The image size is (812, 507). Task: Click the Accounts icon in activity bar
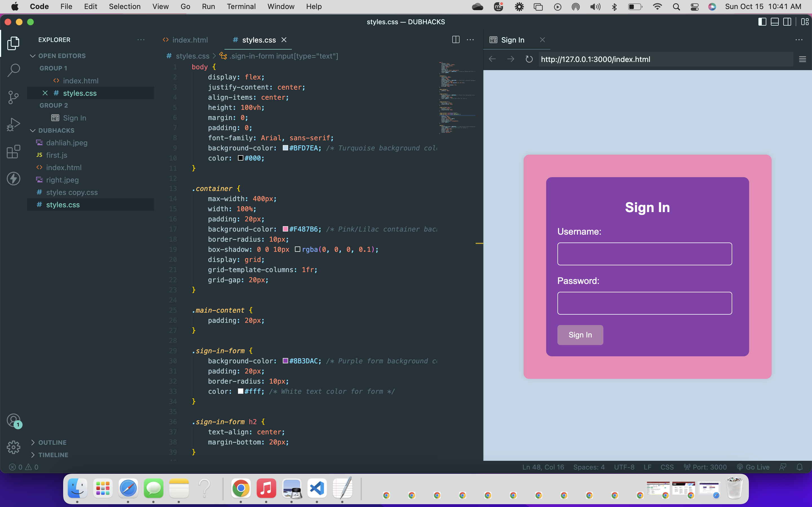(x=14, y=421)
